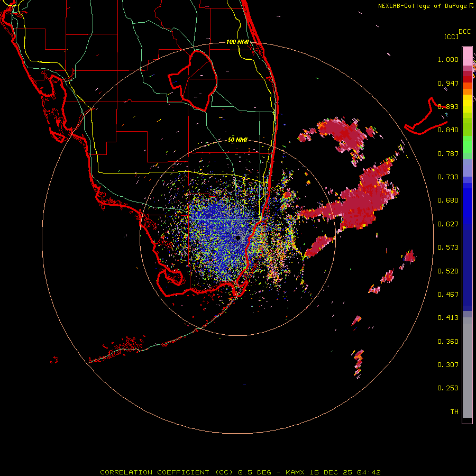Click the [CC] color scale unit label
The width and height of the screenshot is (476, 476).
[451, 36]
